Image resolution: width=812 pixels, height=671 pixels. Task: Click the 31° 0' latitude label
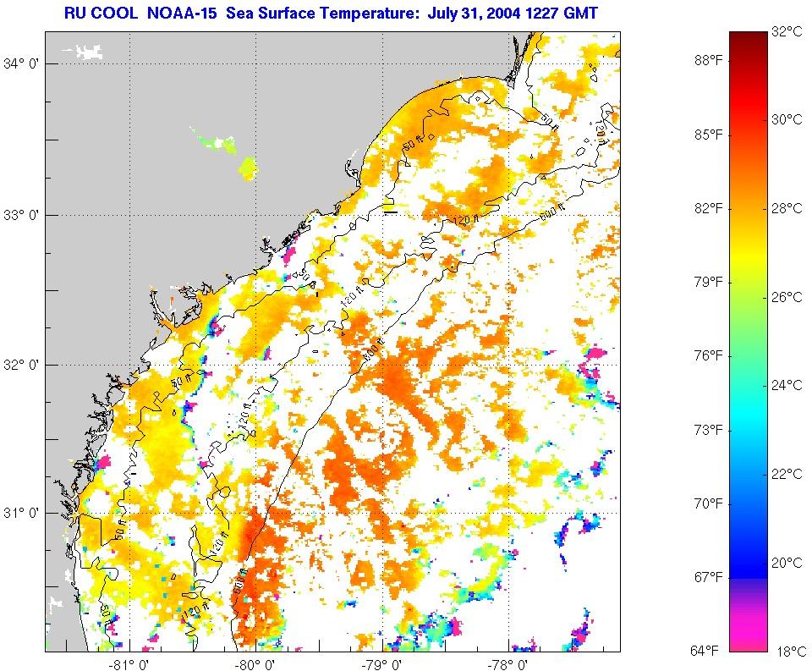point(21,513)
